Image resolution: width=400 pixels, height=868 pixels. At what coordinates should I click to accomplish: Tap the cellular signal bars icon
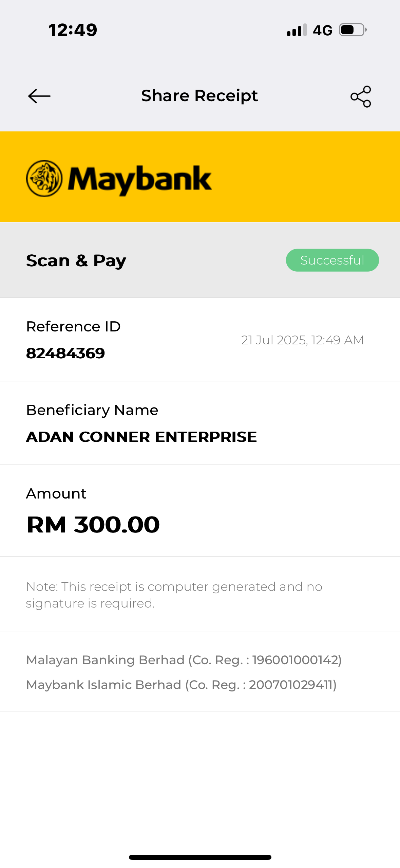click(297, 30)
